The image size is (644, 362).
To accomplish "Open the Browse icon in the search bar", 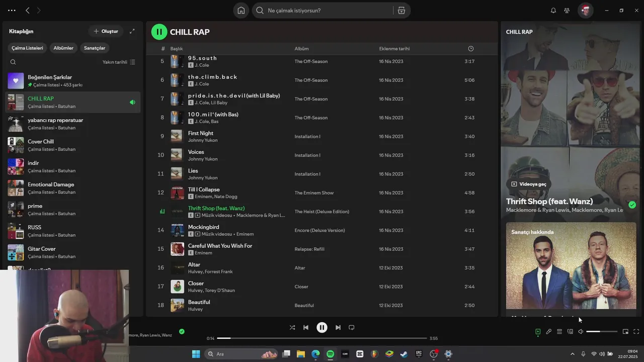I will click(401, 11).
